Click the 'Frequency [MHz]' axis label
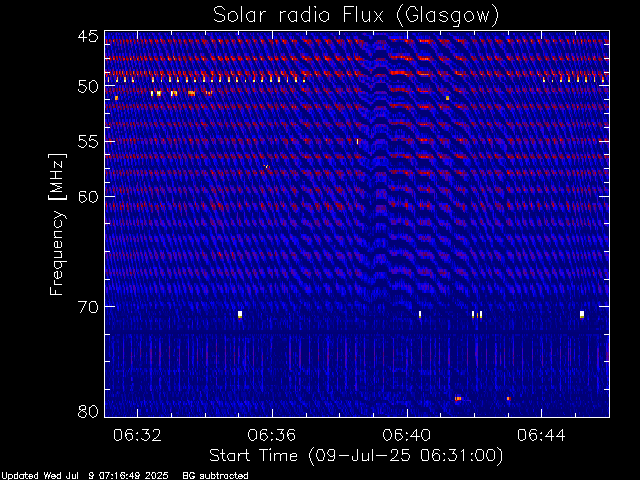Viewport: 640px width, 480px height. click(x=57, y=224)
